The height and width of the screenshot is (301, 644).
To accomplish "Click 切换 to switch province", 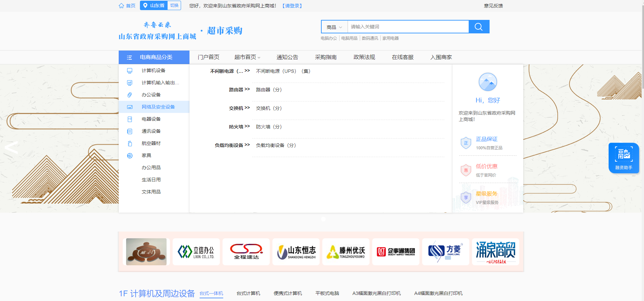I will pyautogui.click(x=174, y=5).
